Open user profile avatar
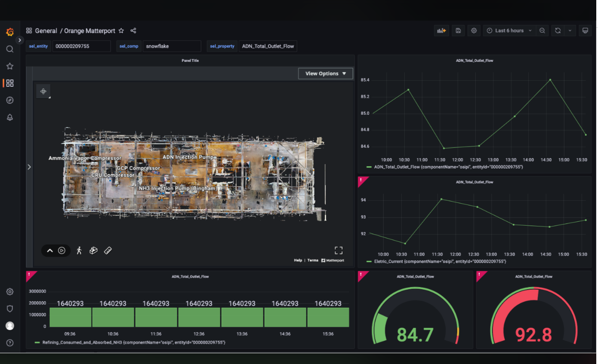The image size is (598, 364). [10, 326]
